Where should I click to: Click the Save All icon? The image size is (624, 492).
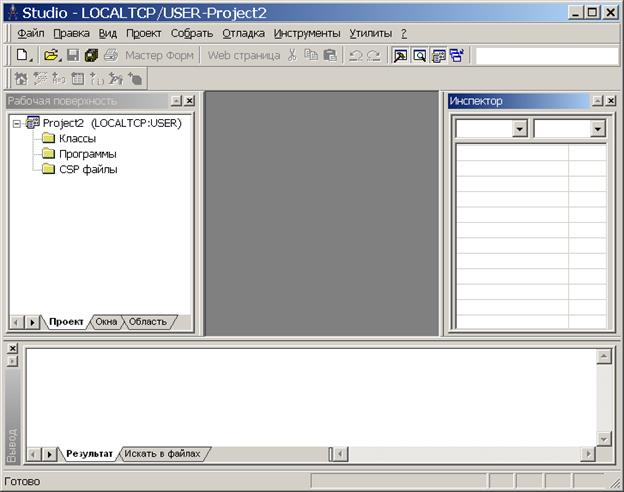point(92,55)
